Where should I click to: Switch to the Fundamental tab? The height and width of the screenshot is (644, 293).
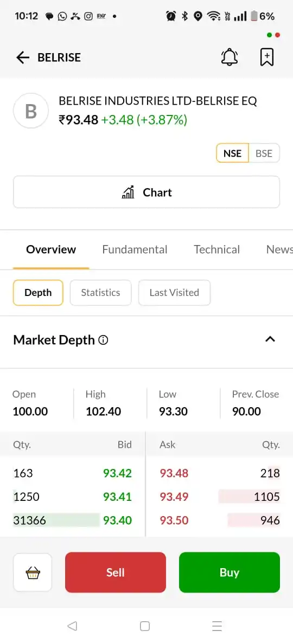[135, 249]
